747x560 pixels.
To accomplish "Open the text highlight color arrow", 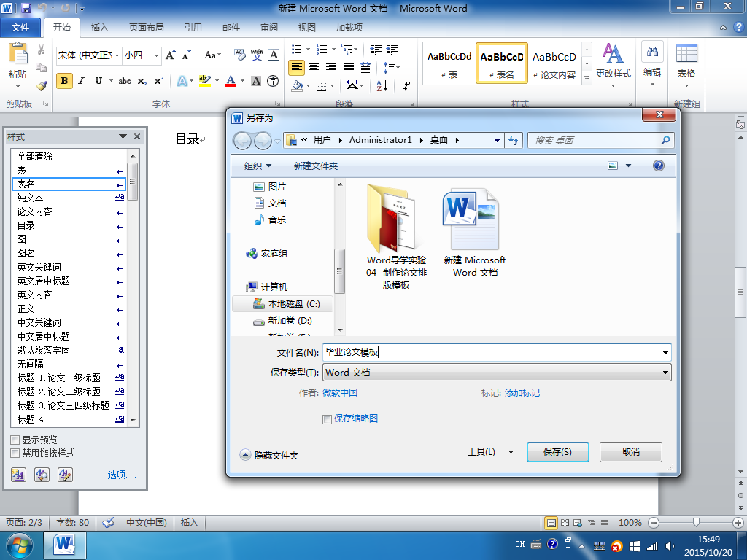I will click(x=217, y=81).
